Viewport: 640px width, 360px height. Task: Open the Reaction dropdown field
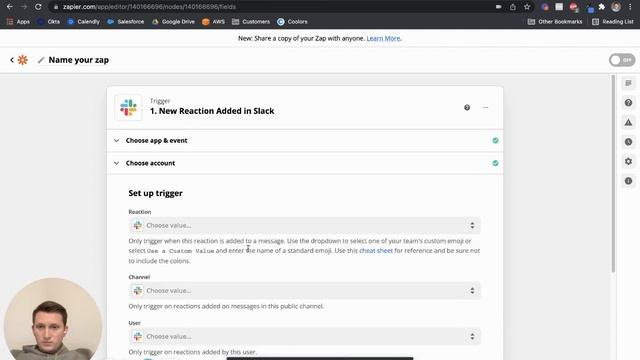click(304, 225)
